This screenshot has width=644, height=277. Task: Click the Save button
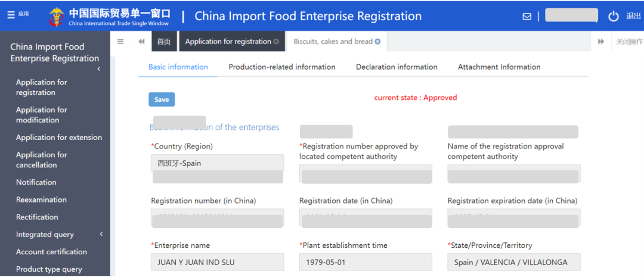click(162, 99)
